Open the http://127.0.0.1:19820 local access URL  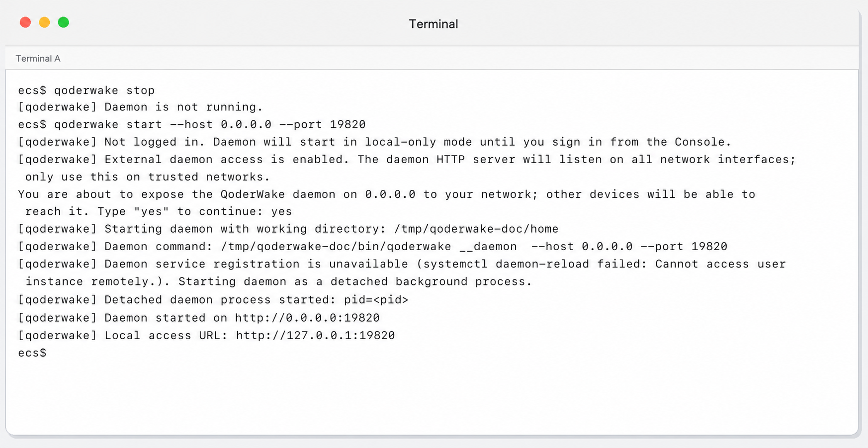315,336
